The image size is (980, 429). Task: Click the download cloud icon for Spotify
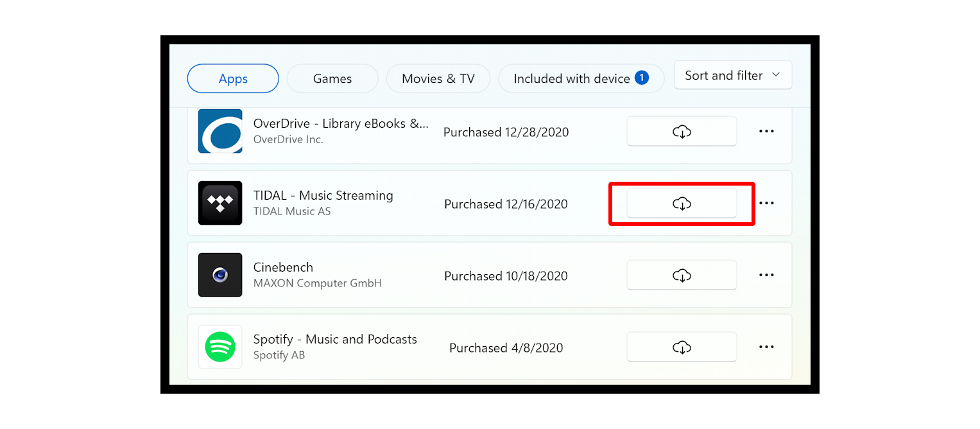coord(682,347)
